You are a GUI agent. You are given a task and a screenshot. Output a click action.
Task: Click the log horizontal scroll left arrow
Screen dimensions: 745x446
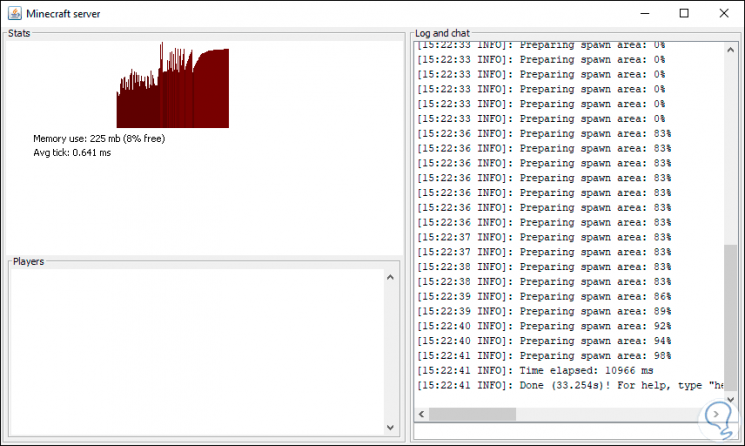[421, 414]
